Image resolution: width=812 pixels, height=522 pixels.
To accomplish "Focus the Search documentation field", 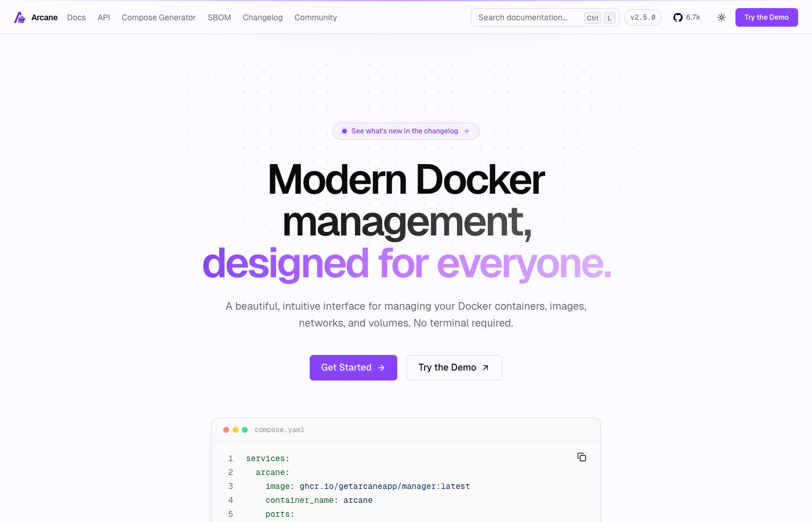I will click(545, 17).
